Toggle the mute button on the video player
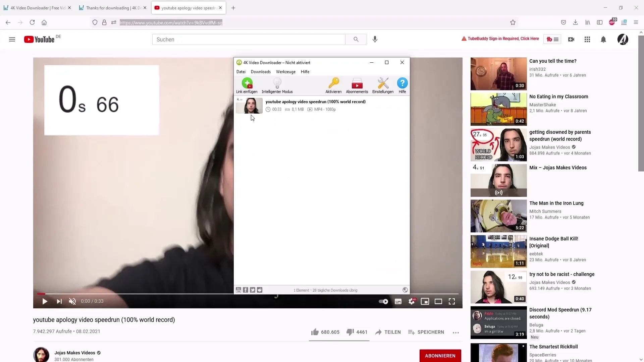The width and height of the screenshot is (644, 362). pos(72,301)
